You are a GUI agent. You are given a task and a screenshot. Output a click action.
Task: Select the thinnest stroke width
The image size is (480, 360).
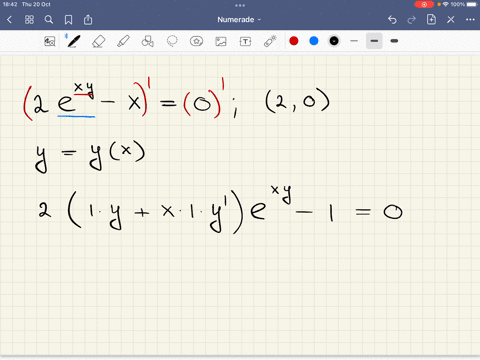(x=354, y=41)
